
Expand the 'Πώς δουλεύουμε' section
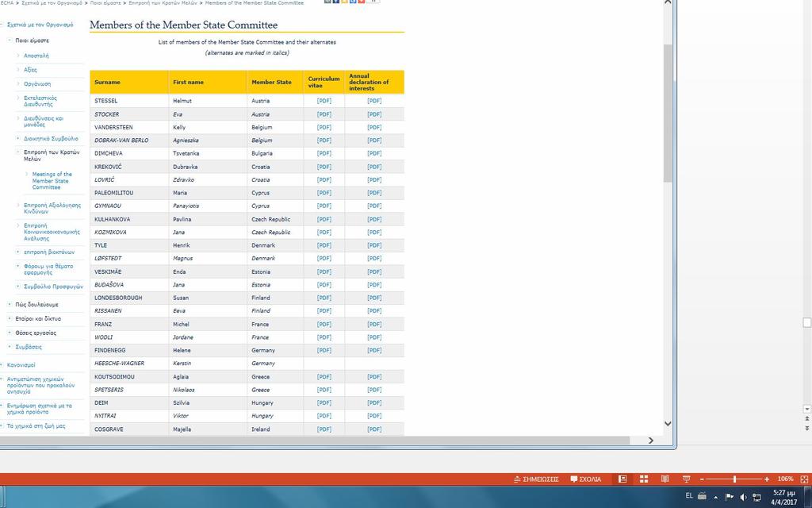coord(10,304)
